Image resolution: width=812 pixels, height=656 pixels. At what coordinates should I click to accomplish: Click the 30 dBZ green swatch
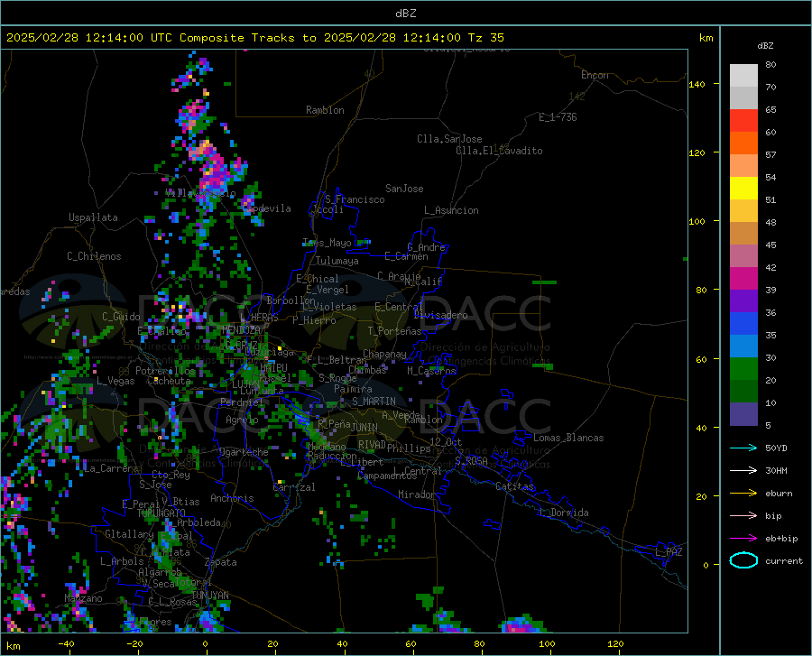click(743, 369)
